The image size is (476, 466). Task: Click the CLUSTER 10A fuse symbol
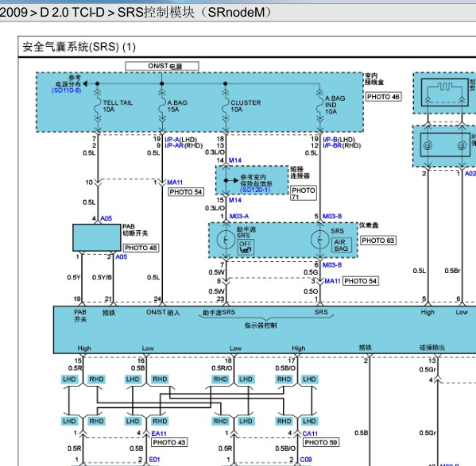[225, 106]
